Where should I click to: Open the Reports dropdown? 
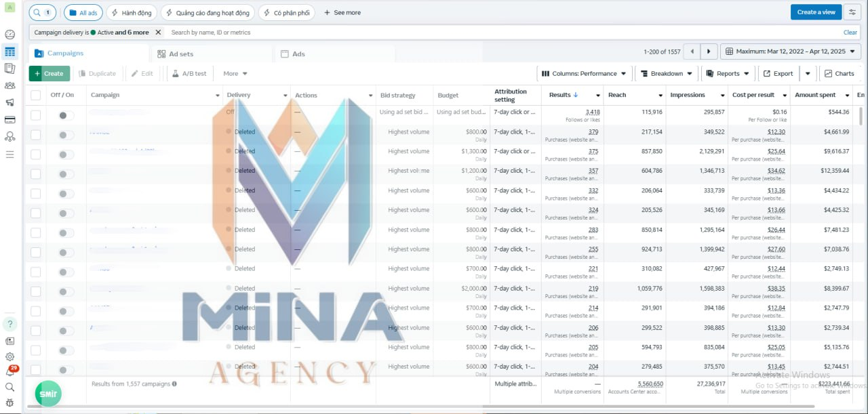point(728,73)
